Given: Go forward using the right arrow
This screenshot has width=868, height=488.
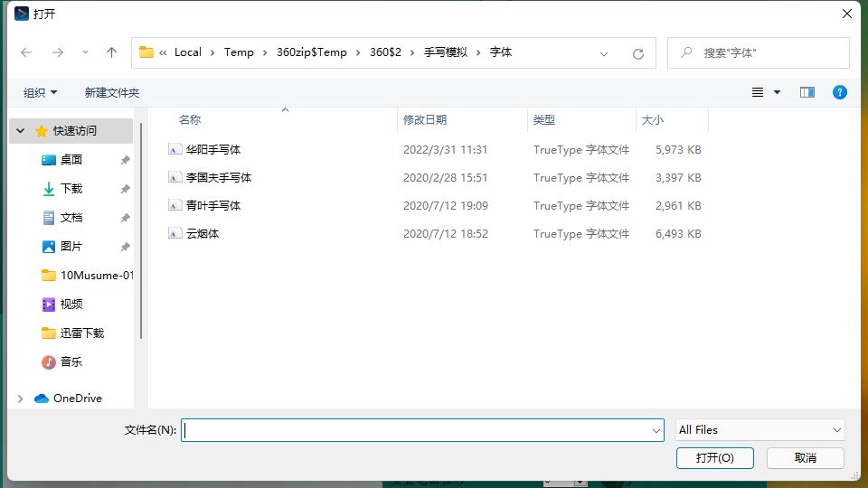Looking at the screenshot, I should [58, 52].
